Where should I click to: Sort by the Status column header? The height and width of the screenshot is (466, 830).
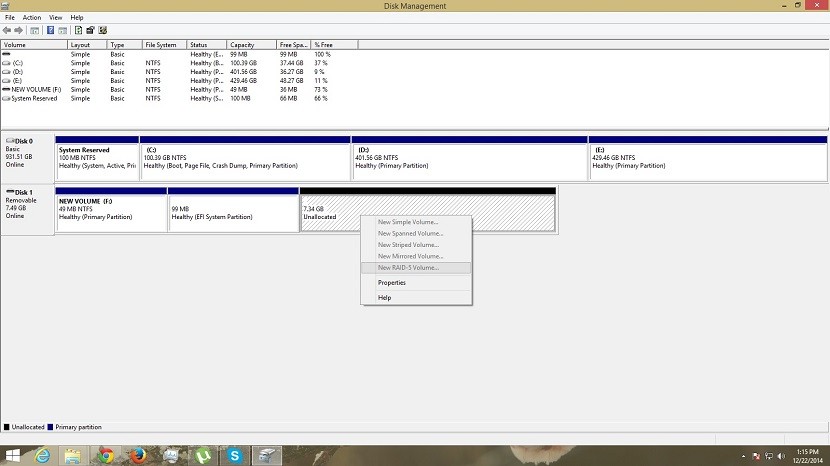coord(207,45)
